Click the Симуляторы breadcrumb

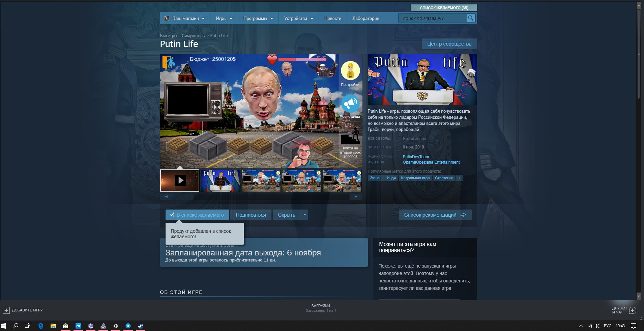(x=194, y=36)
